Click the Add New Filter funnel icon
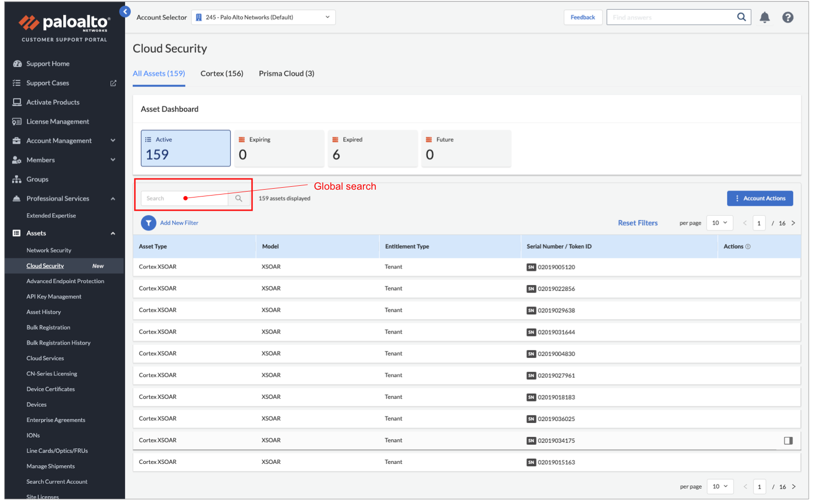This screenshot has height=504, width=815. pyautogui.click(x=148, y=223)
